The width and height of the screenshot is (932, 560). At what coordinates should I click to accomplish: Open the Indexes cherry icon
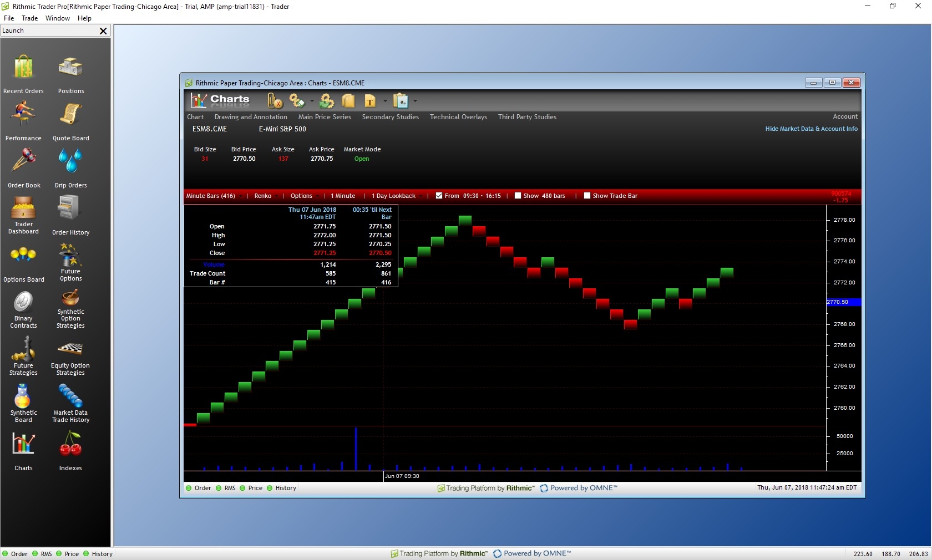coord(70,451)
